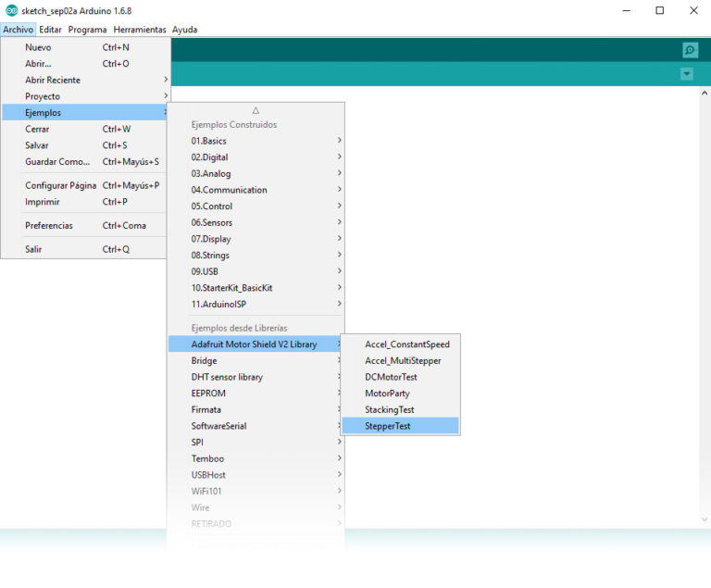Choose Guardar Como in the menu

click(57, 161)
